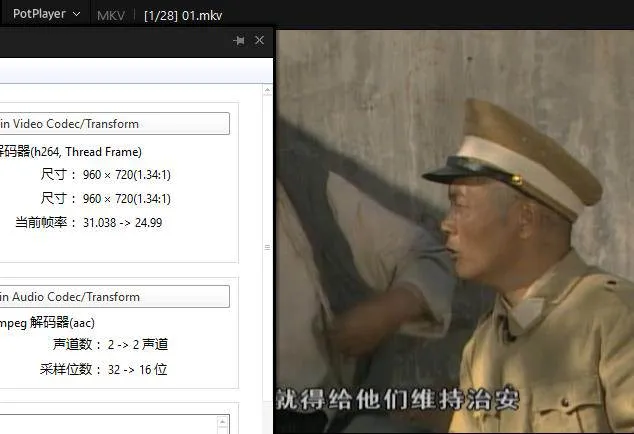The image size is (634, 434).
Task: Open the PotPlayer main menu dropdown
Action: click(46, 14)
